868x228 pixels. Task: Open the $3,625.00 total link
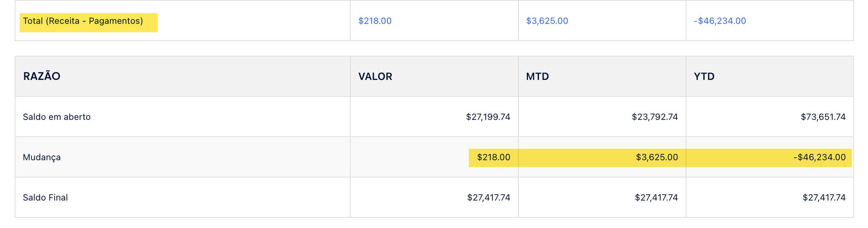click(547, 21)
